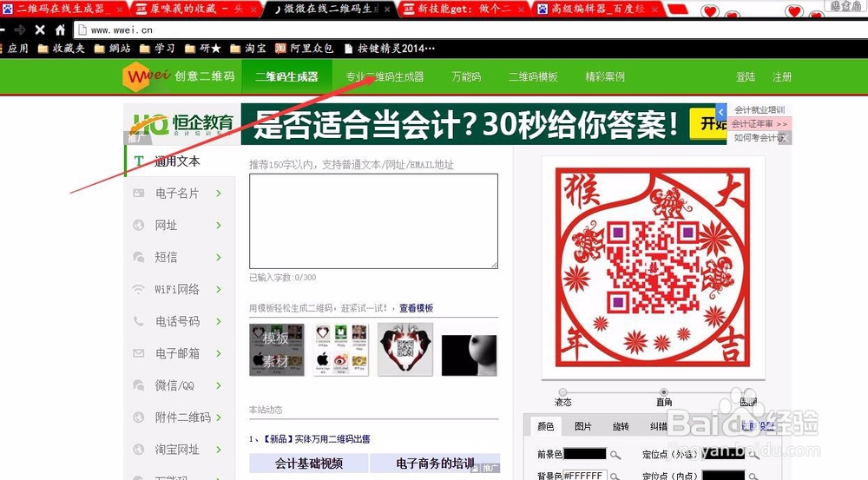This screenshot has width=868, height=480.
Task: Click the 附件二维码 icon in the sidebar
Action: pyautogui.click(x=138, y=418)
